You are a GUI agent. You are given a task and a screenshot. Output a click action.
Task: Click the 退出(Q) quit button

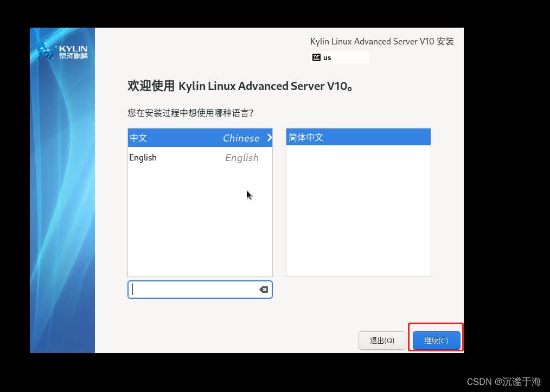[x=382, y=340]
